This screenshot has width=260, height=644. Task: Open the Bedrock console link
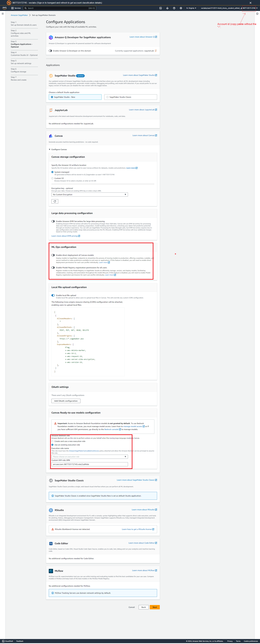tap(113, 429)
